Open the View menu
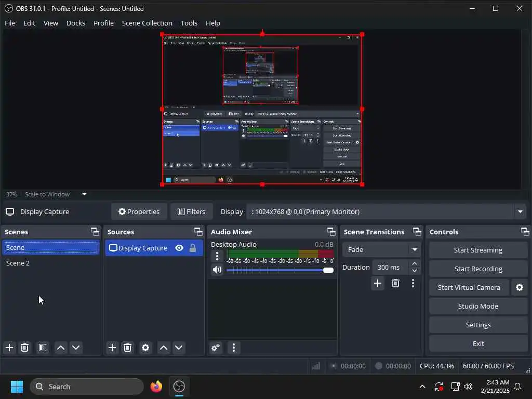The image size is (532, 399). (51, 23)
